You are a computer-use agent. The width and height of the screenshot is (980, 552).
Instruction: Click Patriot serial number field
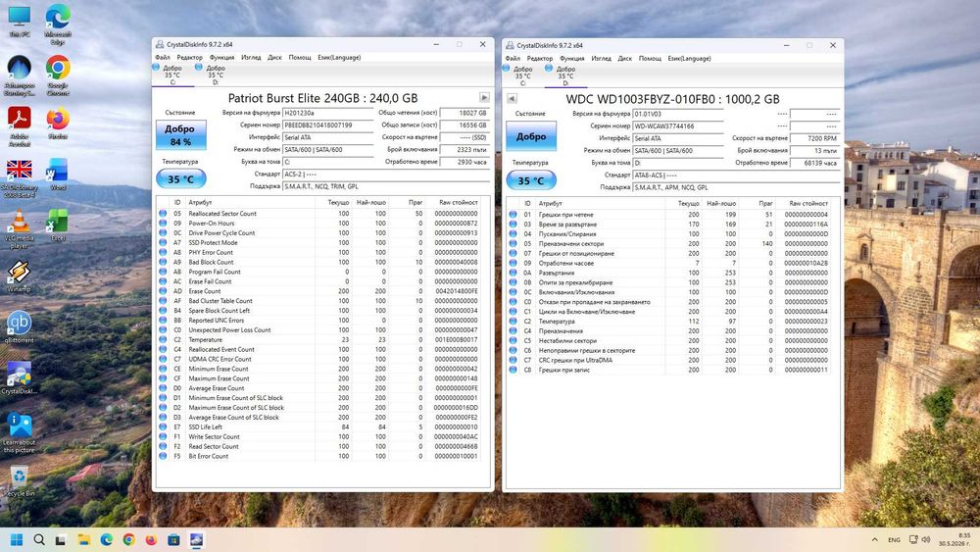(328, 125)
